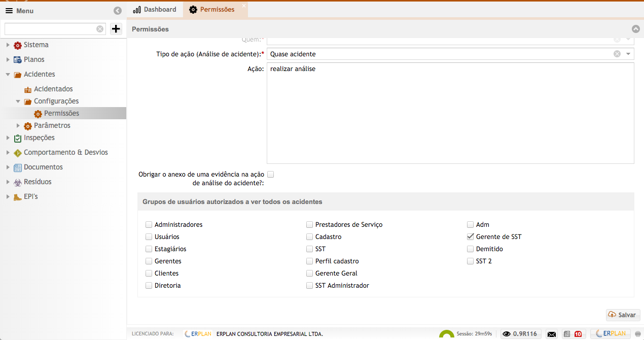Viewport: 644px width, 340px height.
Task: Expand the Documentos tree node
Action: (8, 167)
